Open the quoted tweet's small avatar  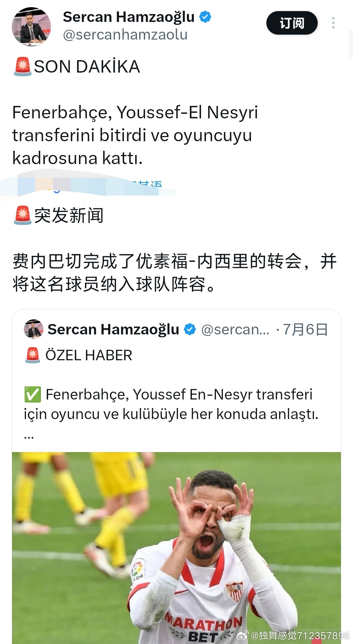[x=34, y=329]
